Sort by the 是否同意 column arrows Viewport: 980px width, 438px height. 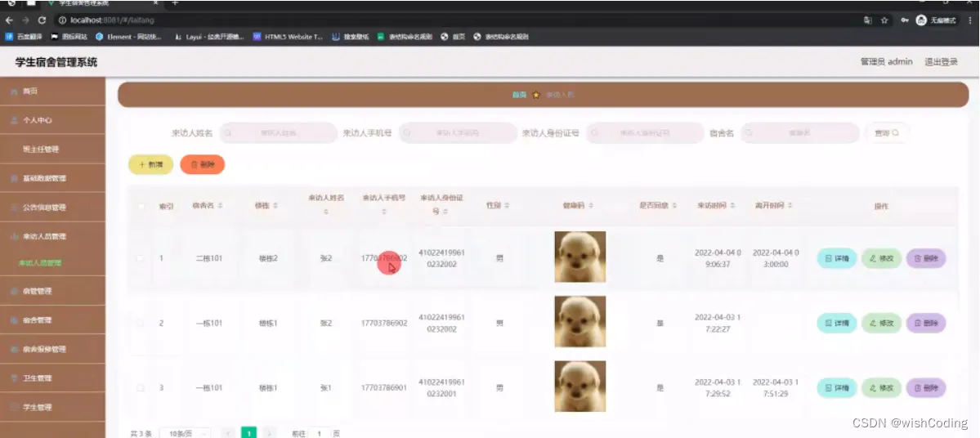674,206
